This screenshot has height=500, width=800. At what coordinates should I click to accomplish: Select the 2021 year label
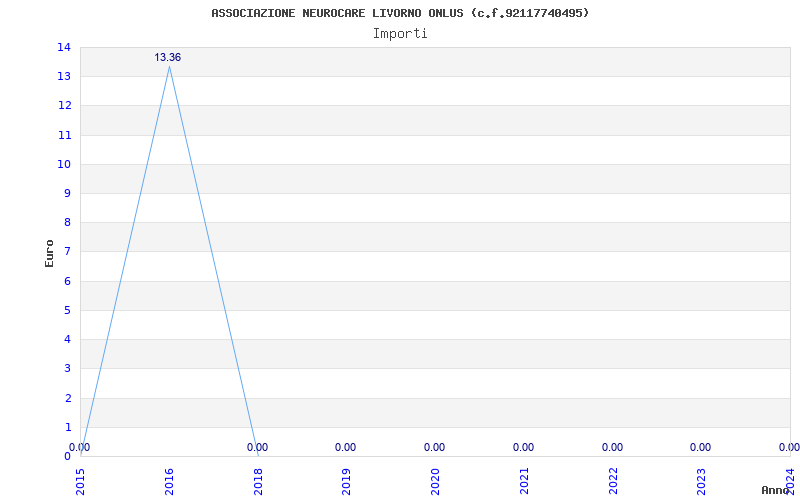point(524,482)
